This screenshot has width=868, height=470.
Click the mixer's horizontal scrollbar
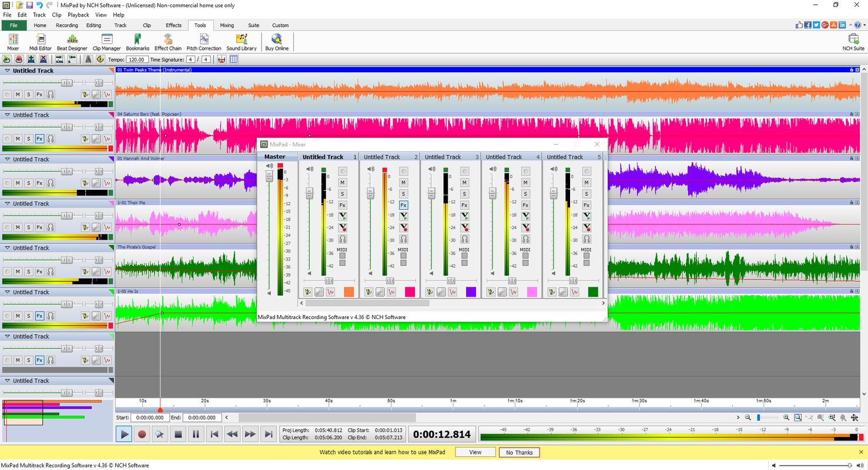(367, 303)
